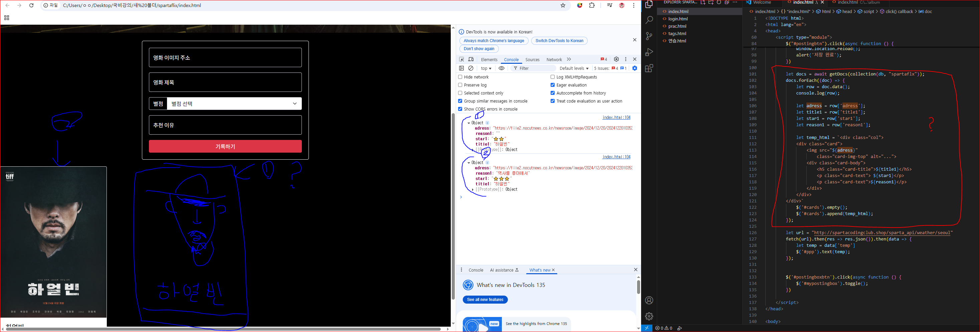Switch to the Elements tab
The image size is (980, 332).
489,60
